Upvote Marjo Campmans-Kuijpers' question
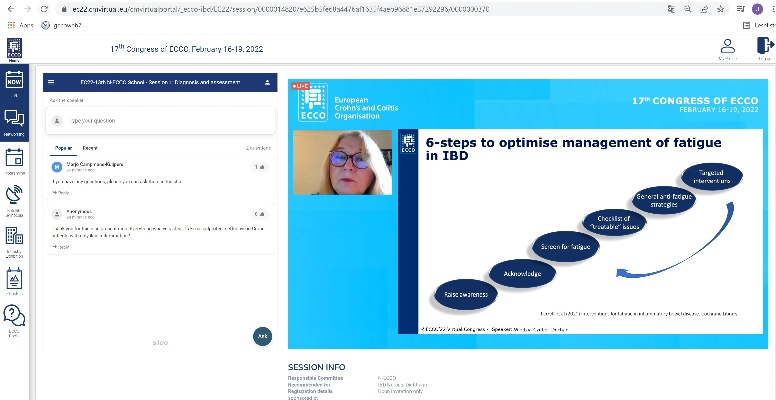The width and height of the screenshot is (776, 400). 260,167
